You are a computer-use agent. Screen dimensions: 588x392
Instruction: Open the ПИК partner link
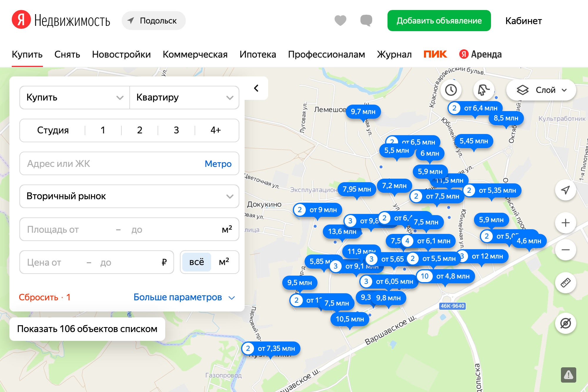pos(435,54)
